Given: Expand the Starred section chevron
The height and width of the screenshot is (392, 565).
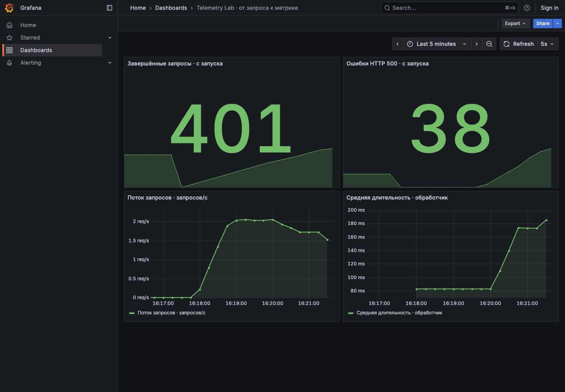Looking at the screenshot, I should pos(110,38).
